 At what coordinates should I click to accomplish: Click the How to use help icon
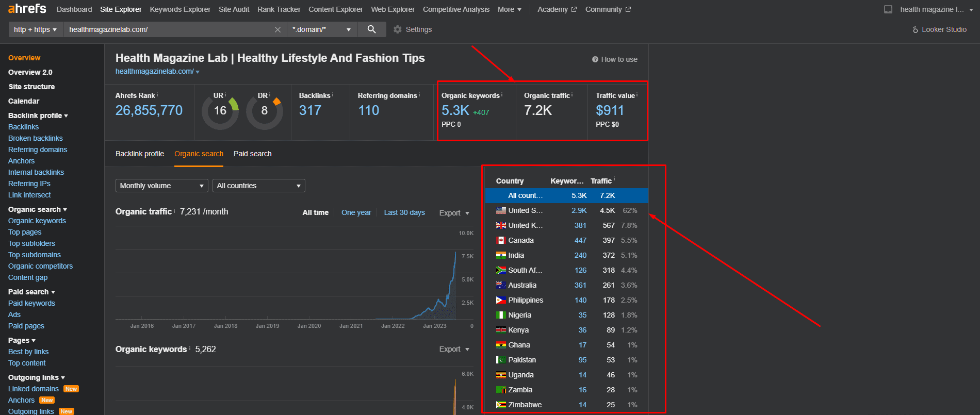595,59
